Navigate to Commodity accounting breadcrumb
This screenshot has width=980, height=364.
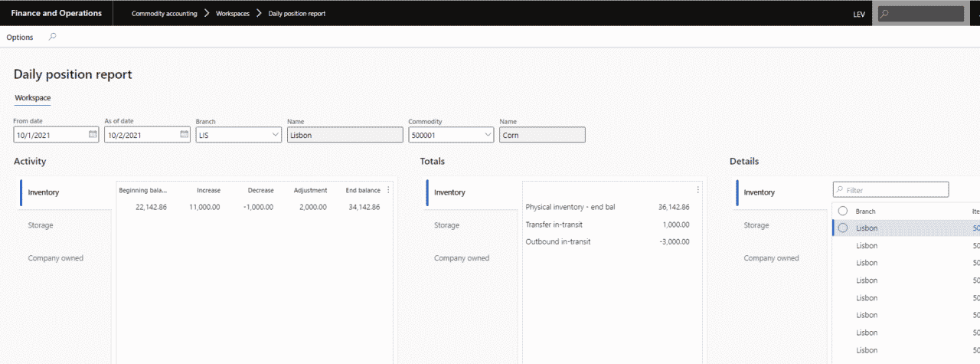[x=164, y=14]
